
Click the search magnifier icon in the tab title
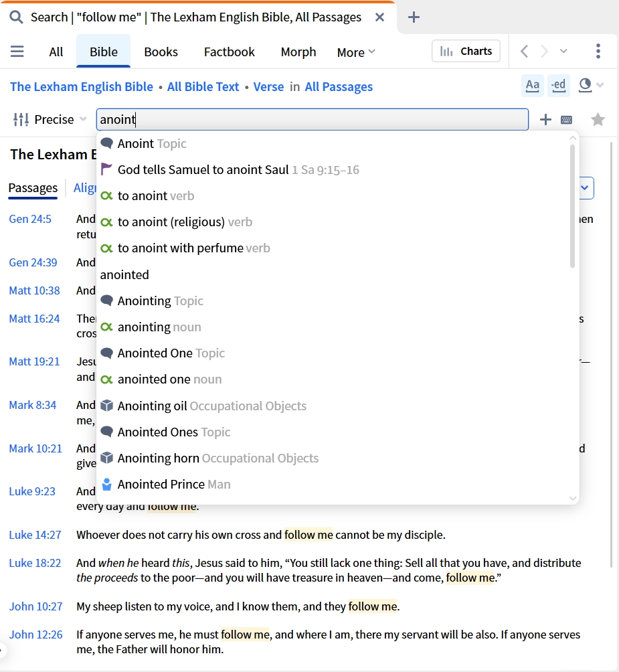(x=16, y=17)
